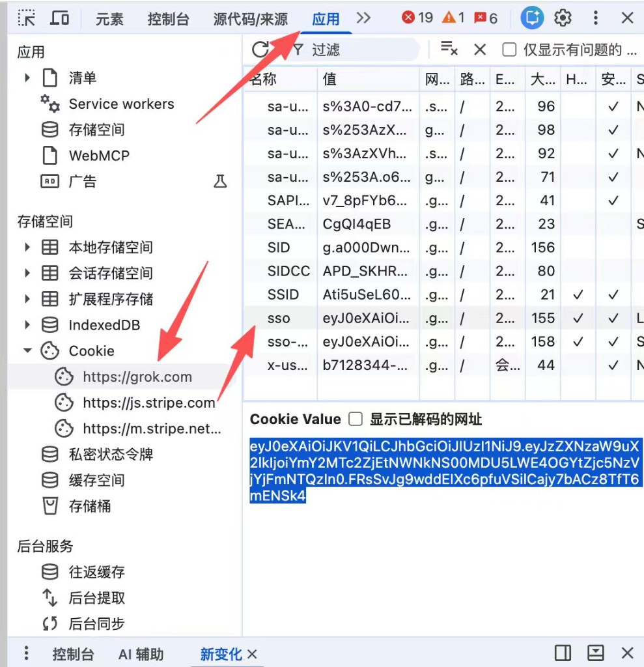Select https://grok.com cookie origin
This screenshot has width=644, height=667.
coord(137,377)
